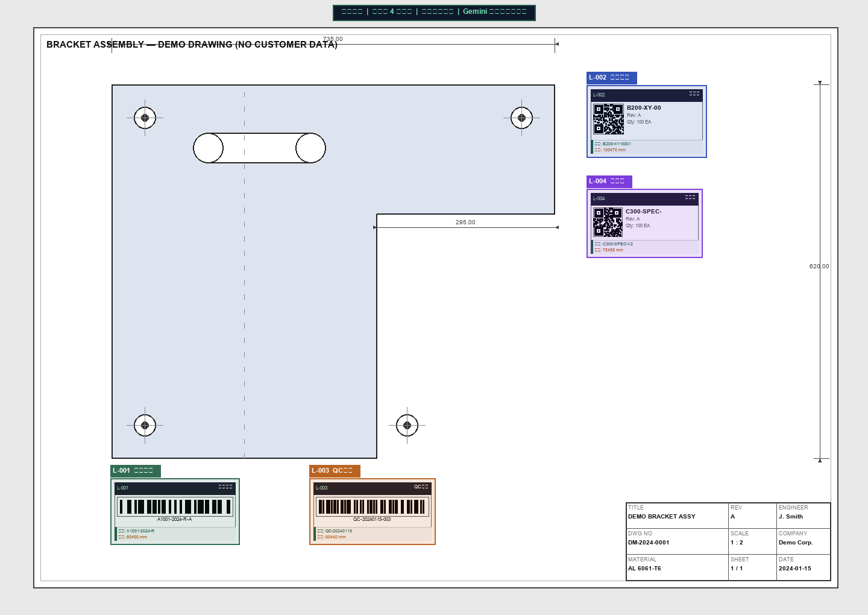
Task: Select the top-right mounting hole marker
Action: 521,118
